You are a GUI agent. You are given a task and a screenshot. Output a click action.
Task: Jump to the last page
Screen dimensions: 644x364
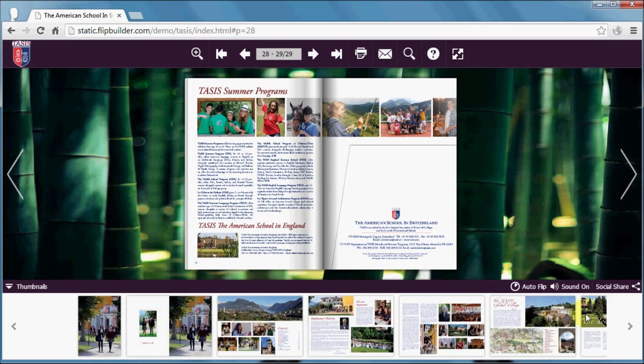point(337,54)
